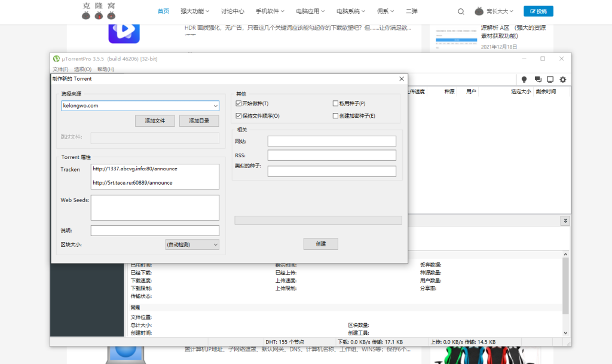Close the 制作新的 Torrent dialog
The width and height of the screenshot is (612, 364).
point(402,79)
